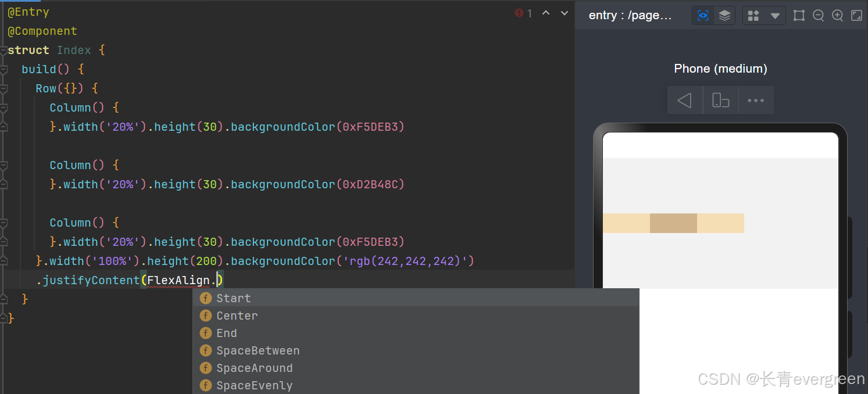Image resolution: width=868 pixels, height=394 pixels.
Task: Place cursor after FlexAlign. in justifyContent
Action: tap(217, 280)
